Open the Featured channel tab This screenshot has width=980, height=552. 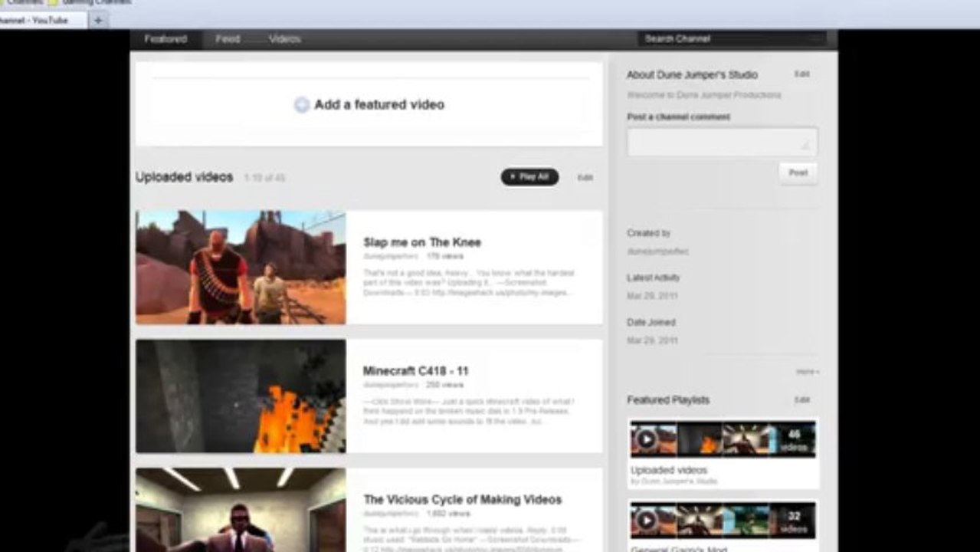tap(166, 39)
